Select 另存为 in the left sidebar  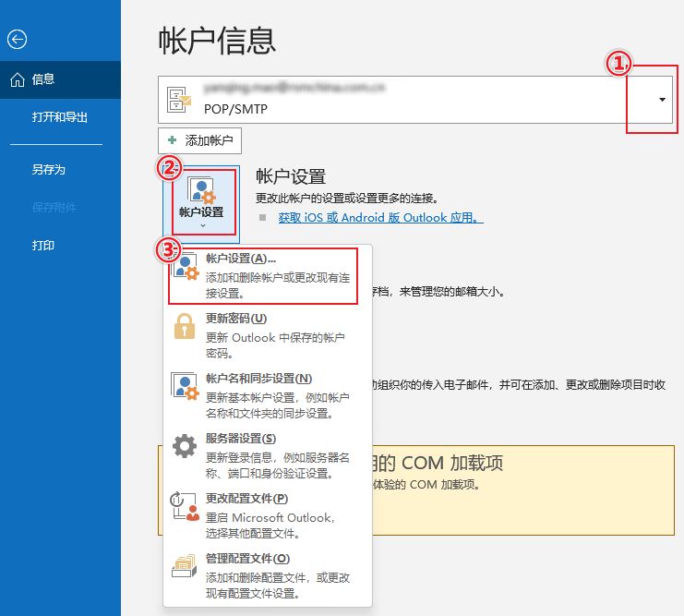pos(48,170)
